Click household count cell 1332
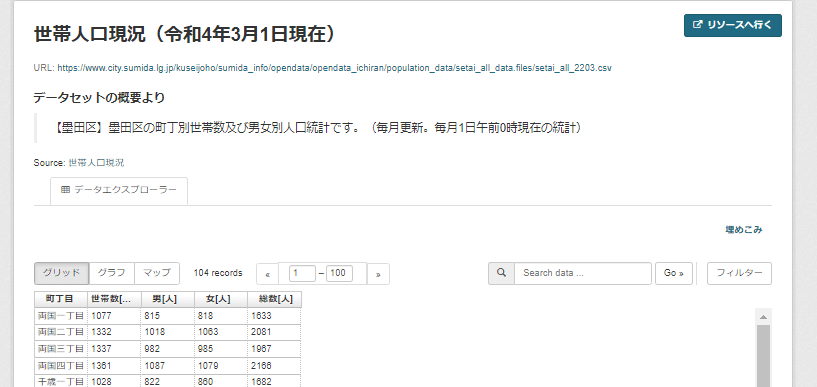817x387 pixels. point(114,332)
